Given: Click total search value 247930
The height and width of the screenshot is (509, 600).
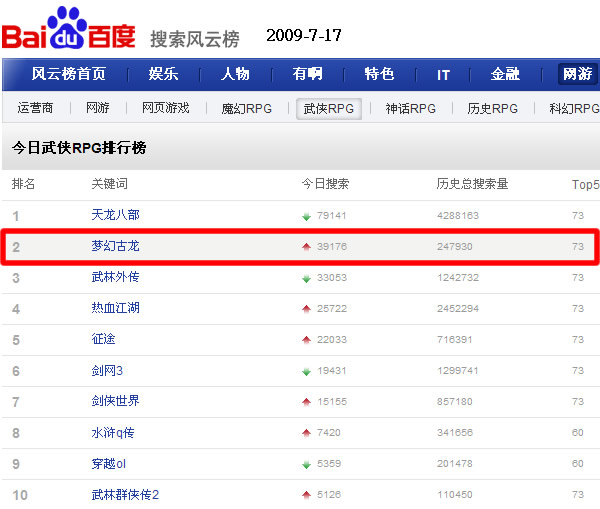Looking at the screenshot, I should (455, 246).
